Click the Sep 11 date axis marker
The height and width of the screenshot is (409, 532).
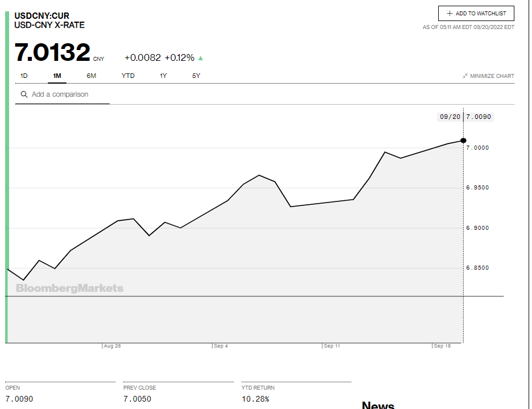pos(332,346)
